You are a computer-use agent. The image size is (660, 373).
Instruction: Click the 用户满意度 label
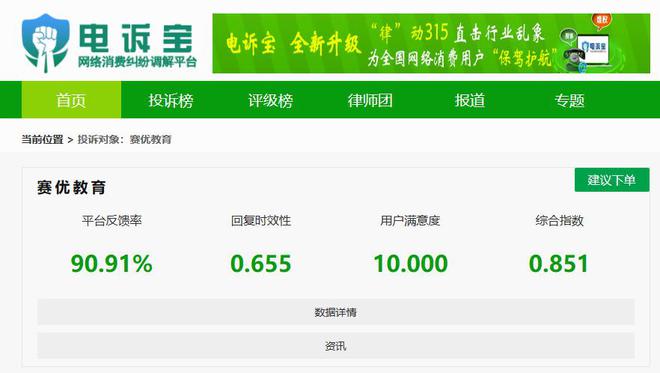[x=410, y=220]
